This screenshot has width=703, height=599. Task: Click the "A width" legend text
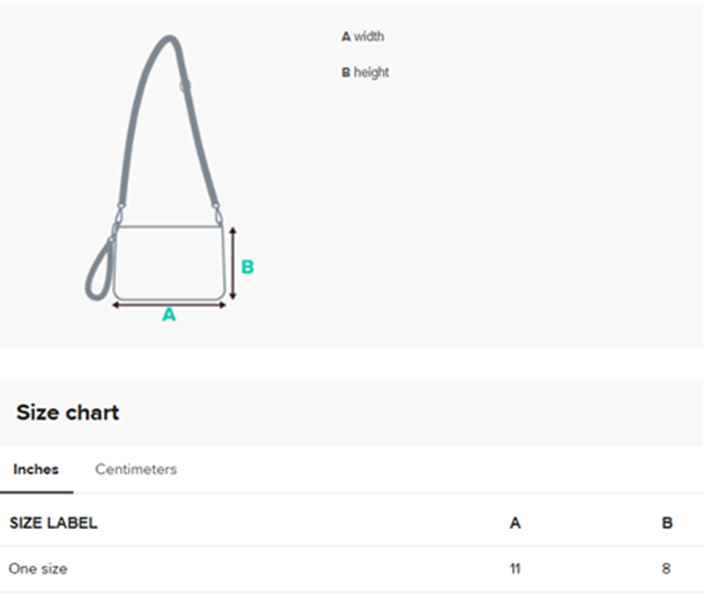363,37
